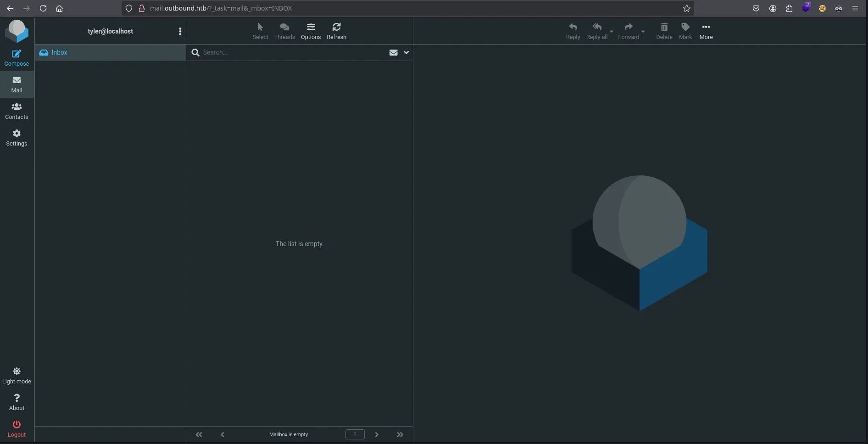Expand search options dropdown arrow

[x=406, y=52]
